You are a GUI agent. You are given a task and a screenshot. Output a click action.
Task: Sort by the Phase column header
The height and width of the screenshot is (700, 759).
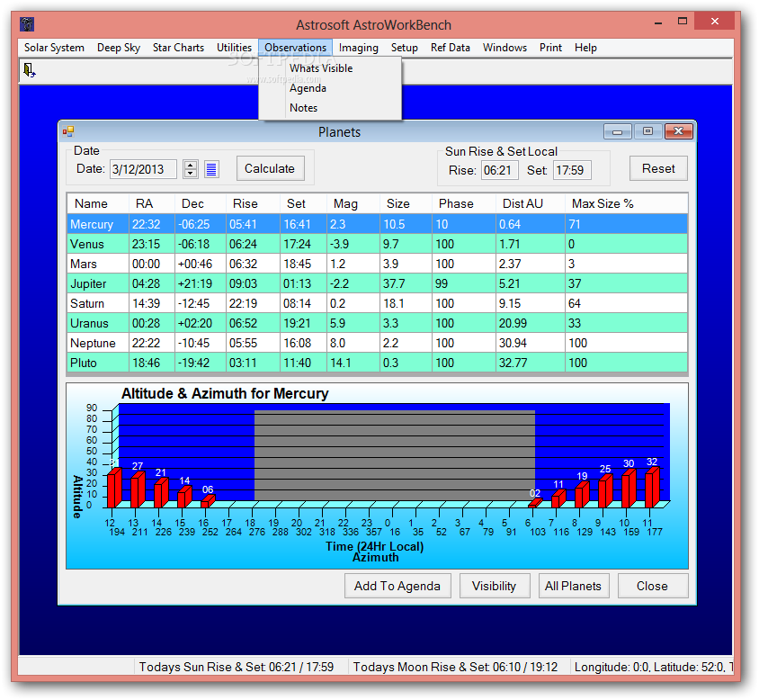pyautogui.click(x=463, y=204)
